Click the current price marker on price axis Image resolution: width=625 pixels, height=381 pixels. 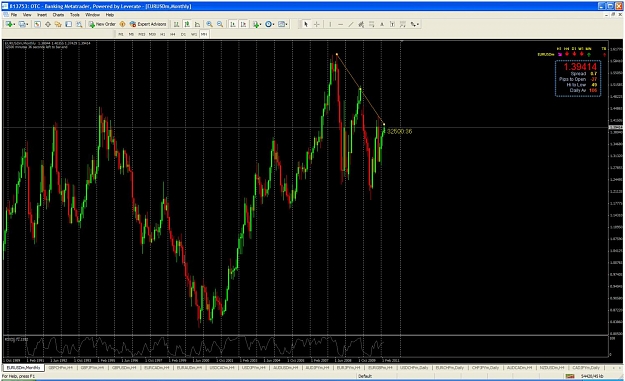(x=616, y=128)
